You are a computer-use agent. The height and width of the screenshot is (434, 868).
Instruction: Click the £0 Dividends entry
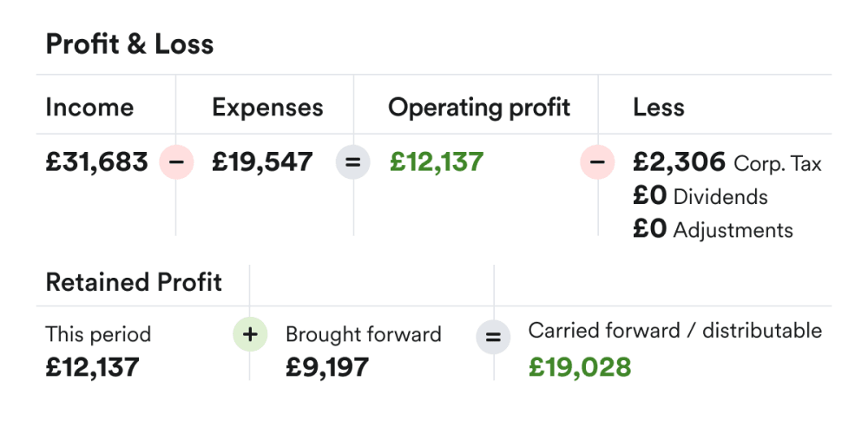point(700,197)
